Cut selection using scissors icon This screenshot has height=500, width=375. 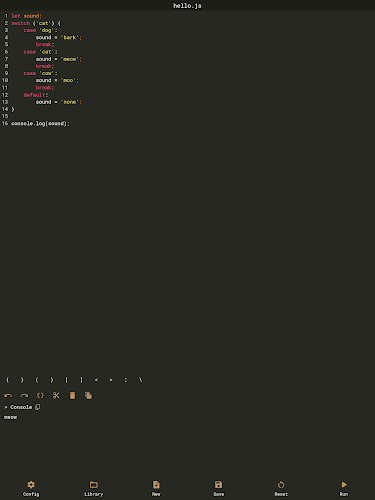56,396
